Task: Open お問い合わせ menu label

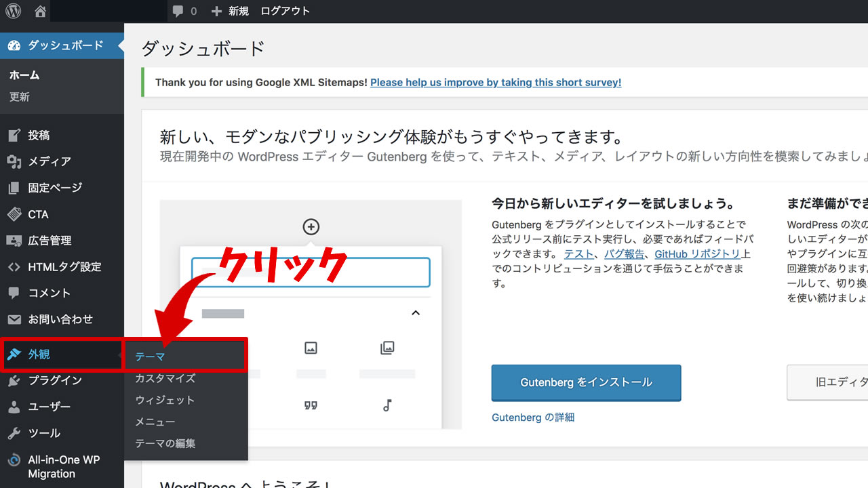Action: (x=60, y=319)
